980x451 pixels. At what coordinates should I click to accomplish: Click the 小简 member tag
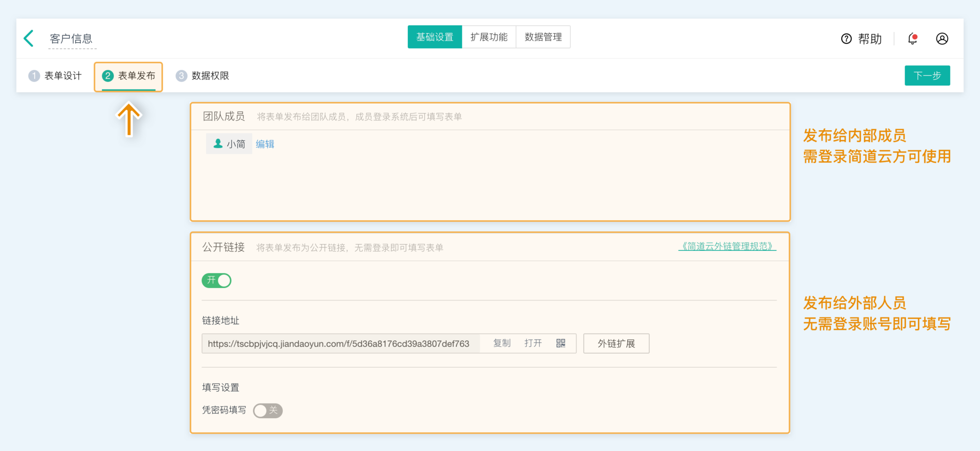[x=229, y=144]
